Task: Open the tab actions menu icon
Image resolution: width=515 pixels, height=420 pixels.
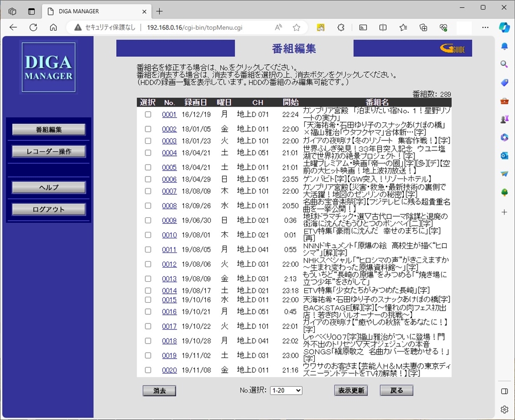Action: [32, 12]
